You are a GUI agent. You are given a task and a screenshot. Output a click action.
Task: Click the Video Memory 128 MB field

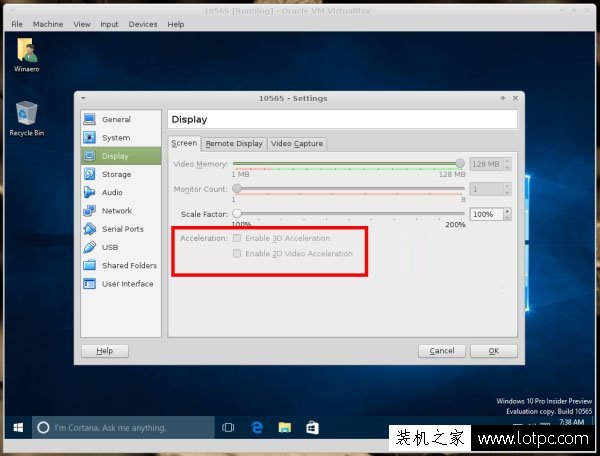[x=487, y=164]
